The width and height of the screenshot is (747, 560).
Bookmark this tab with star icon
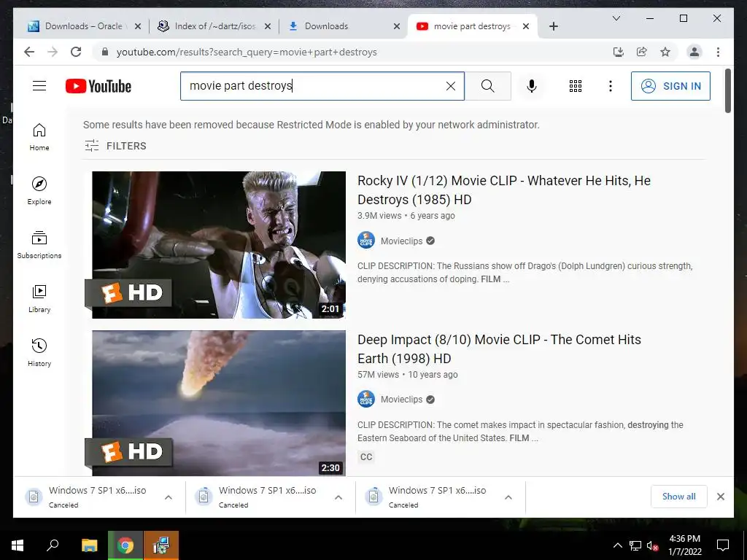[x=665, y=52]
